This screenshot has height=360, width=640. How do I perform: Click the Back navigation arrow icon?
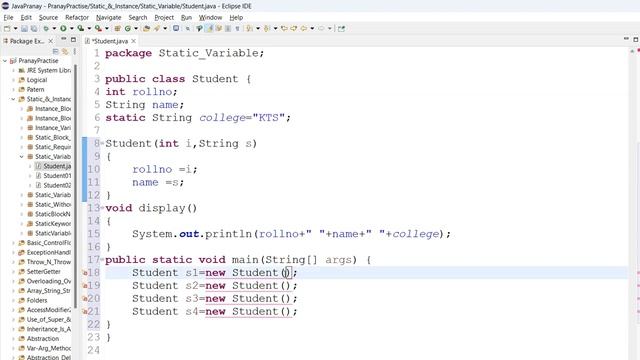[x=303, y=29]
